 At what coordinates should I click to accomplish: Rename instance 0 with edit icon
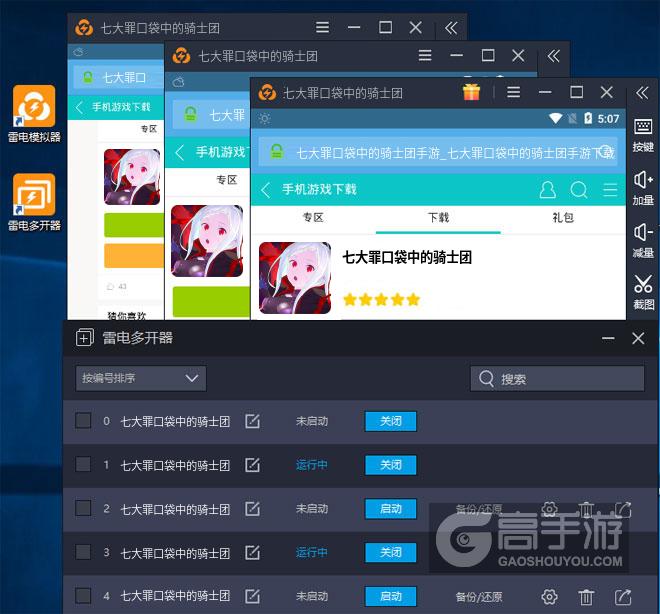[x=252, y=421]
